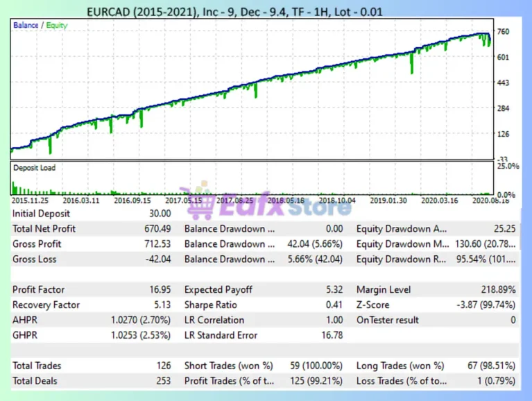The width and height of the screenshot is (532, 401).
Task: Select the Initial Deposit label
Action: click(41, 214)
